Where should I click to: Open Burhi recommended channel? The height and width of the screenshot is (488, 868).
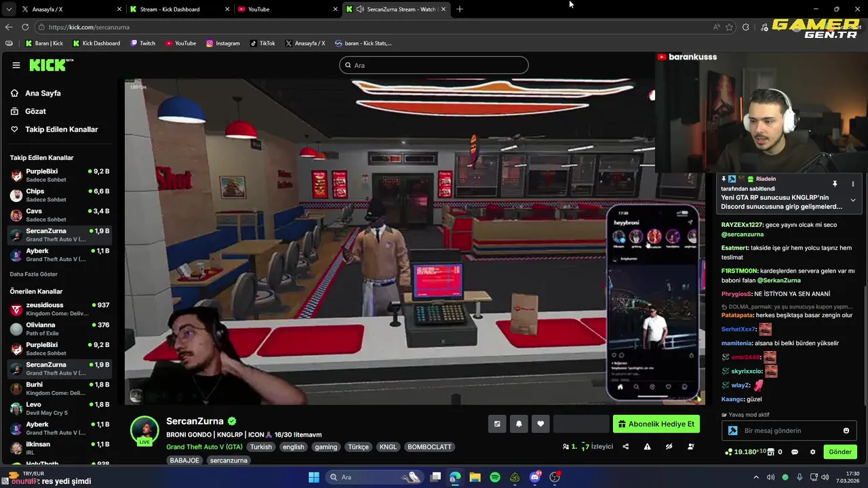[x=60, y=388]
